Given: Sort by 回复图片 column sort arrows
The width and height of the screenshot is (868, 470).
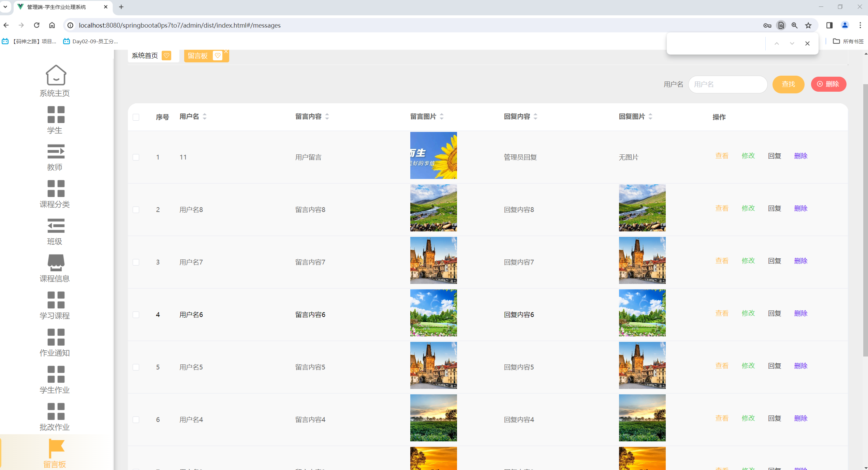Looking at the screenshot, I should pyautogui.click(x=650, y=117).
